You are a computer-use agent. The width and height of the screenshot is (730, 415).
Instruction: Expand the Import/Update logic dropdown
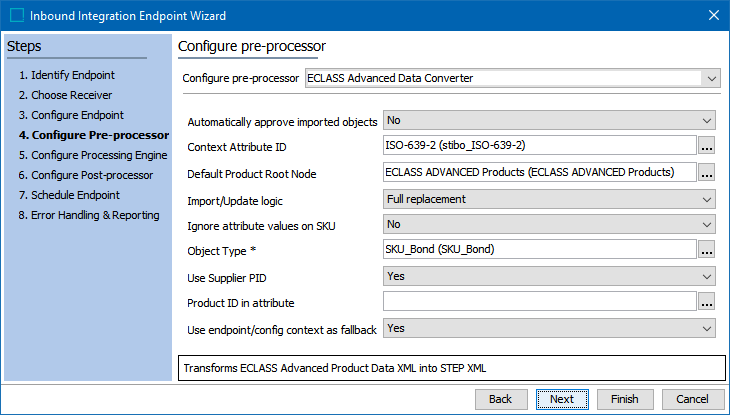tap(549, 199)
